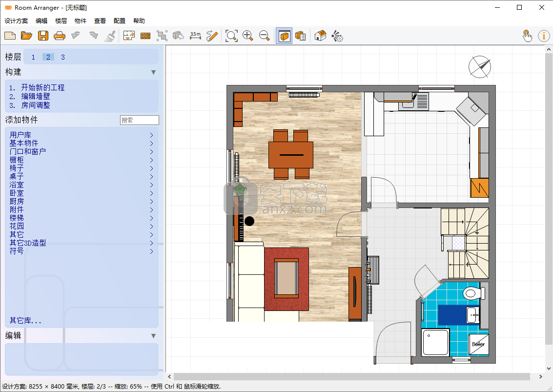The height and width of the screenshot is (392, 553).
Task: Select the paintbrush tool icon
Action: 110,36
